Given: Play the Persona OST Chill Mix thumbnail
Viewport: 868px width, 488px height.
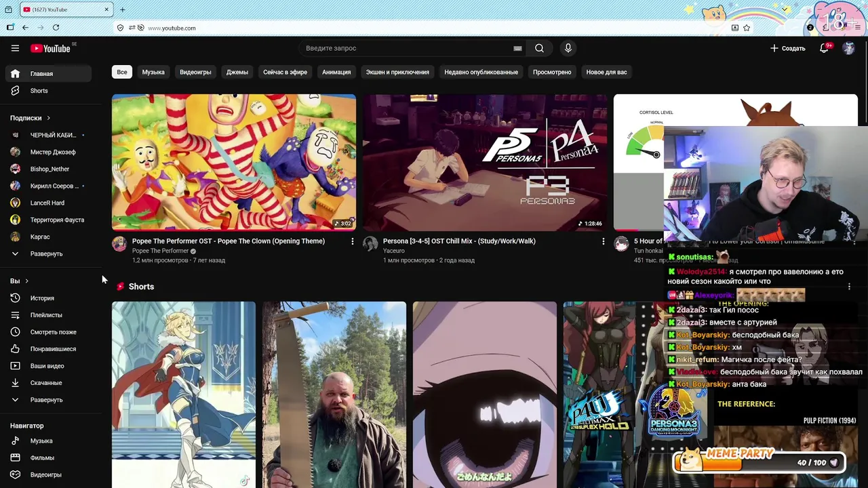Looking at the screenshot, I should (485, 163).
